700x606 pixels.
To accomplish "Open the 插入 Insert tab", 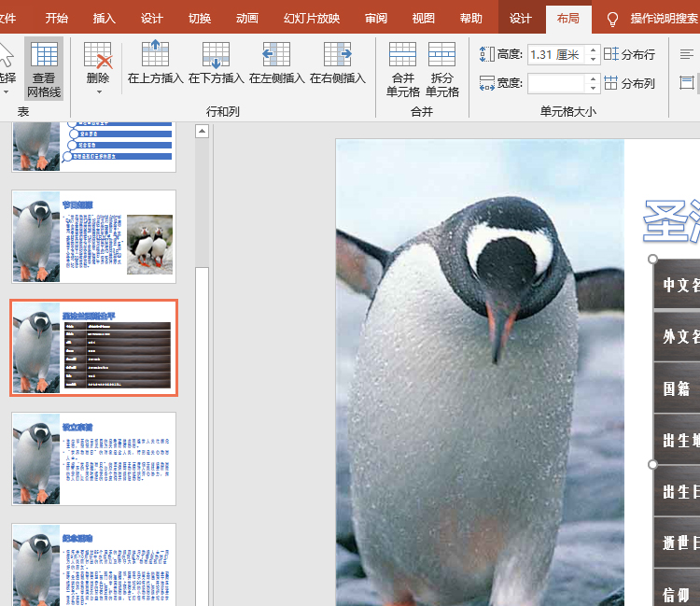I will pyautogui.click(x=104, y=19).
